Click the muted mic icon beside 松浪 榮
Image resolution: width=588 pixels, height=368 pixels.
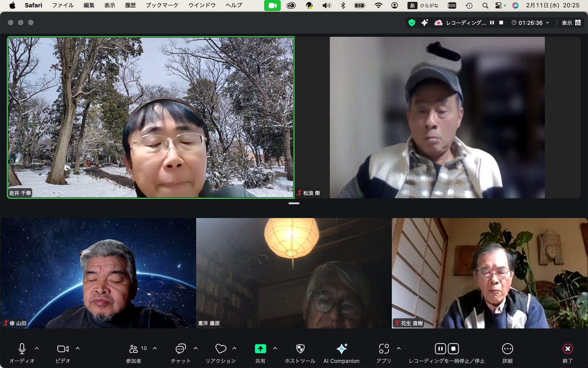pos(300,193)
